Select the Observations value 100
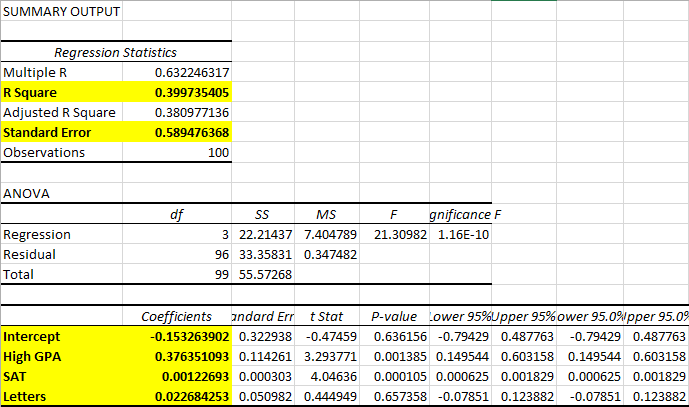This screenshot has width=689, height=407. pos(177,152)
